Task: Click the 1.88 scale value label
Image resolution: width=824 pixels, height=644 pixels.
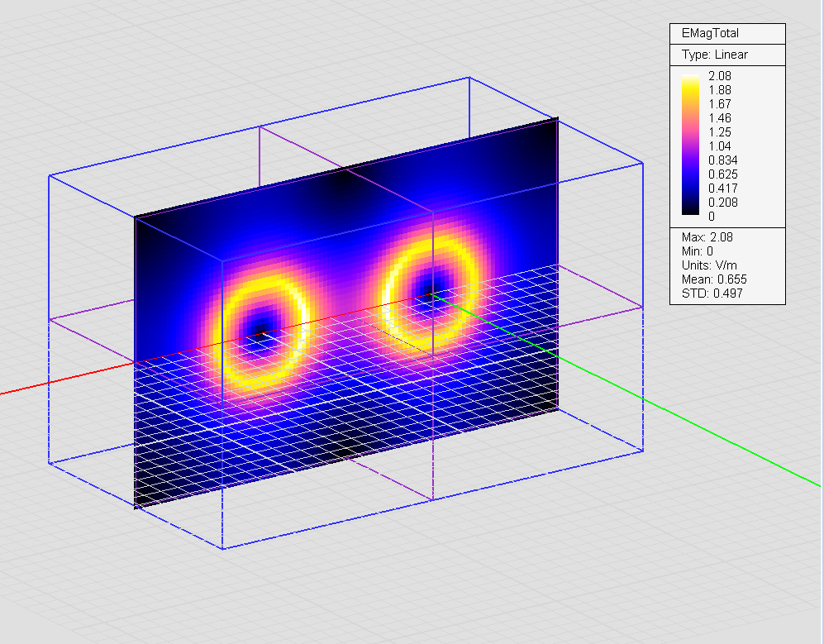Action: click(x=720, y=90)
